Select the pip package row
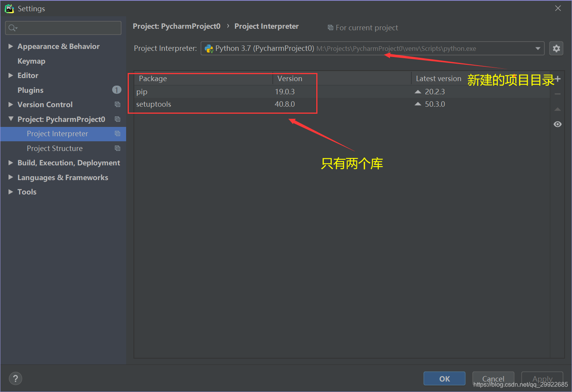Screen dimensions: 572x392 point(342,92)
